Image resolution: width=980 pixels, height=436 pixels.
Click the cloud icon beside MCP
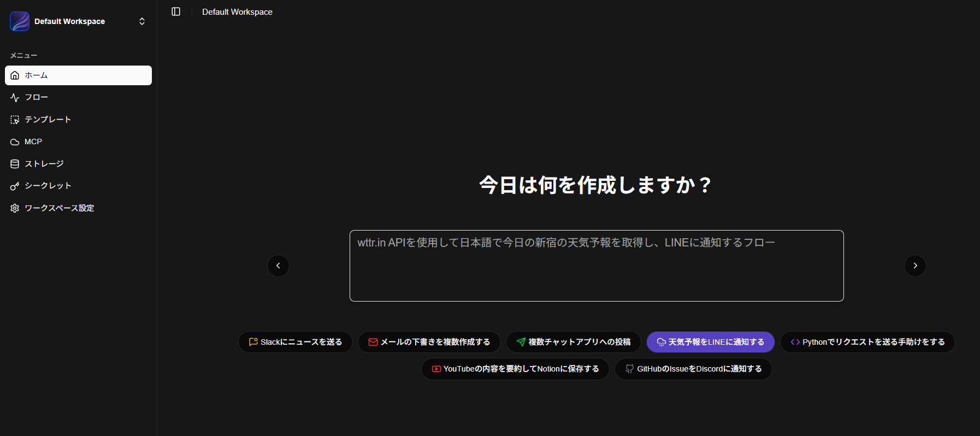(x=15, y=142)
